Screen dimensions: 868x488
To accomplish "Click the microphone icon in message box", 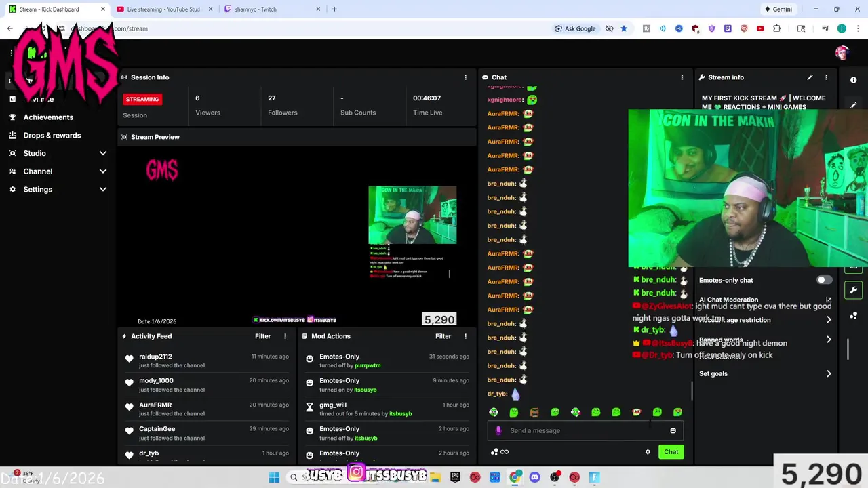I will point(498,430).
